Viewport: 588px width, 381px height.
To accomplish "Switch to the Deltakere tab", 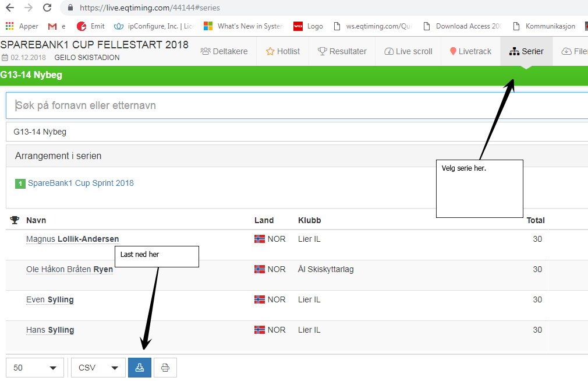I will (x=224, y=51).
